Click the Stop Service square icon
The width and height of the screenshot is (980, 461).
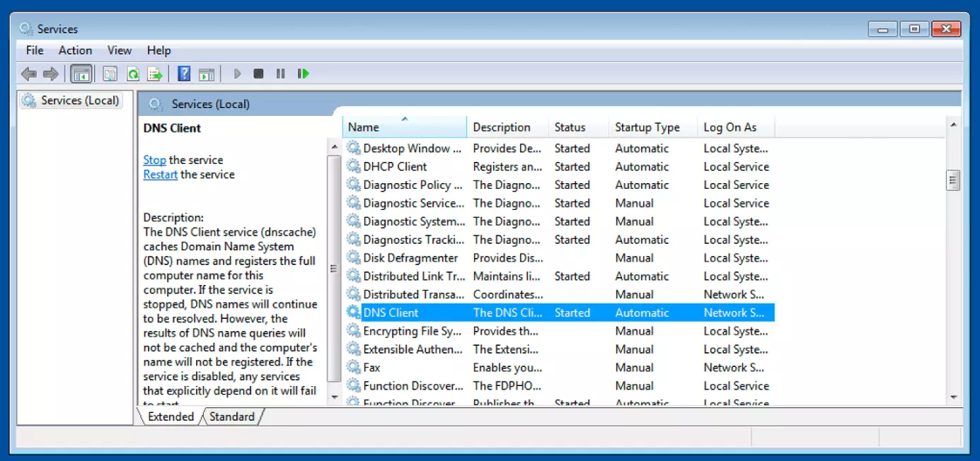(x=259, y=74)
